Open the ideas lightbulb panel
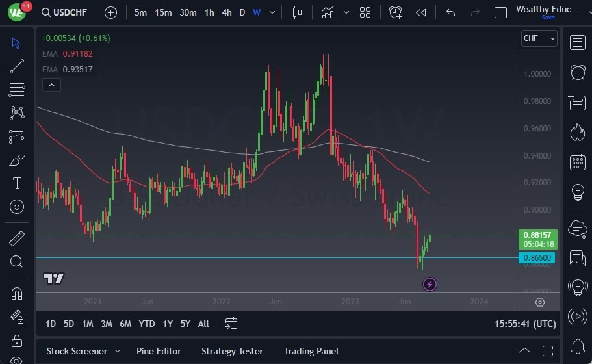This screenshot has width=592, height=364. coord(577,192)
